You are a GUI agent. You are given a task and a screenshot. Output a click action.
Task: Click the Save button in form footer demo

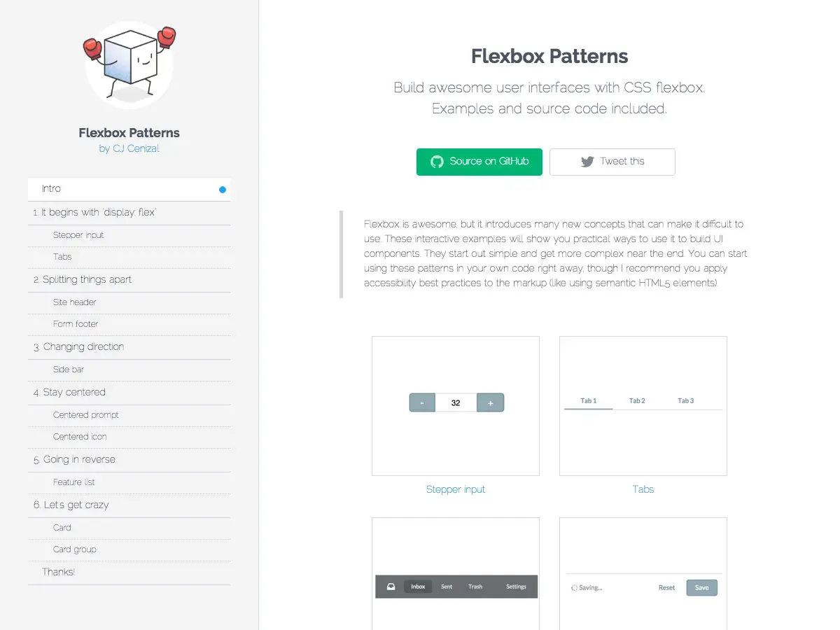pos(701,588)
